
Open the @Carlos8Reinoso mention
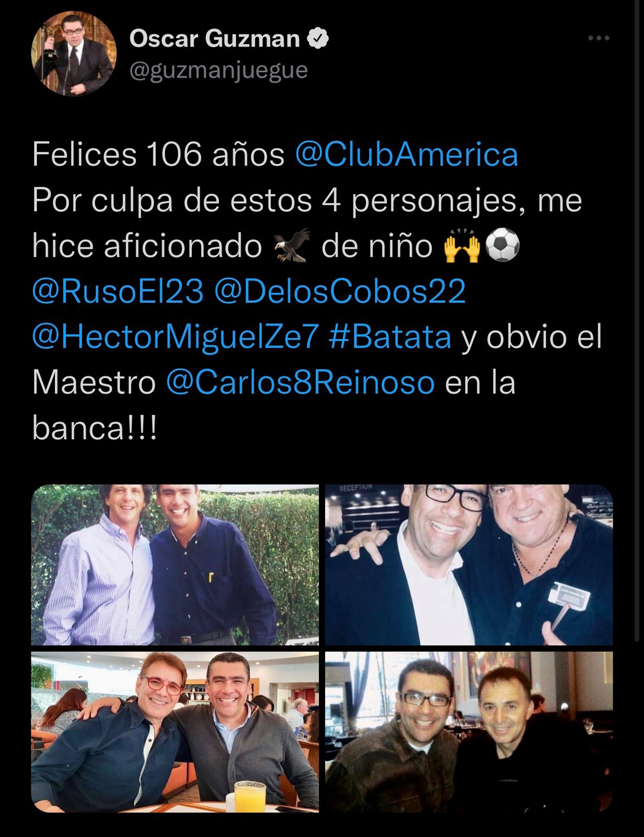click(300, 382)
